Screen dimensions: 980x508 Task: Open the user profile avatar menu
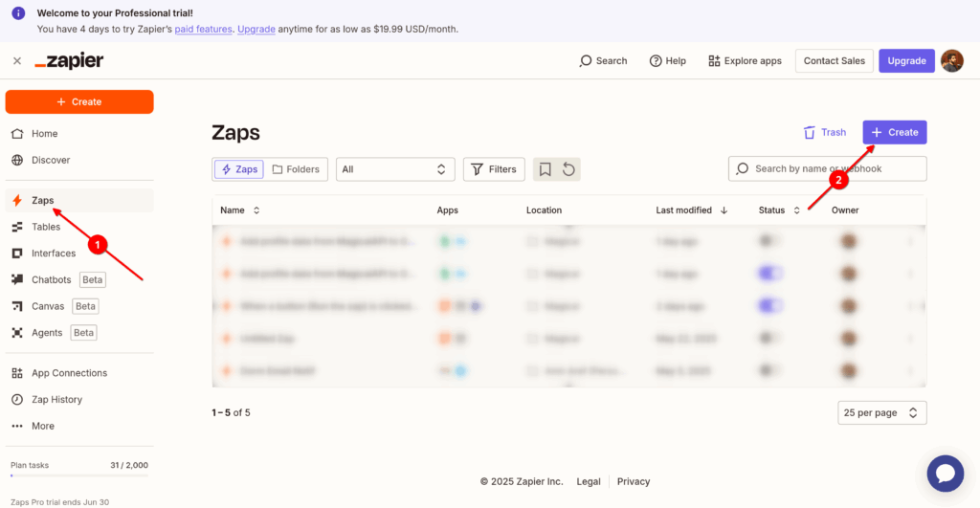click(952, 60)
